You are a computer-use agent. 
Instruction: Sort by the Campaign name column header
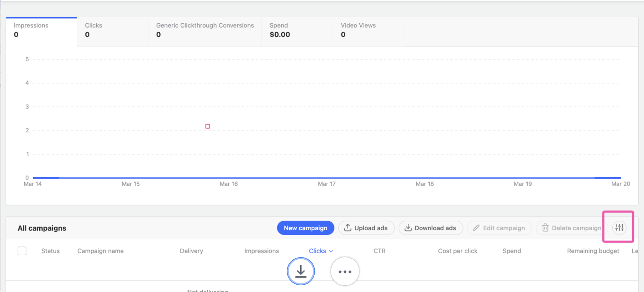coord(100,251)
